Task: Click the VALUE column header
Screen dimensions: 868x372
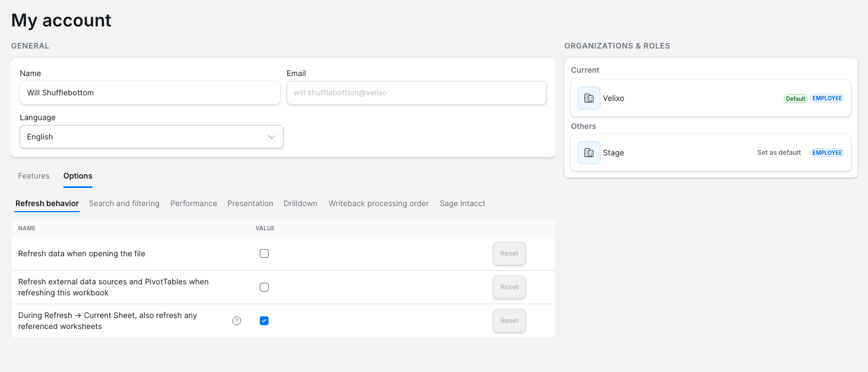Action: (265, 228)
